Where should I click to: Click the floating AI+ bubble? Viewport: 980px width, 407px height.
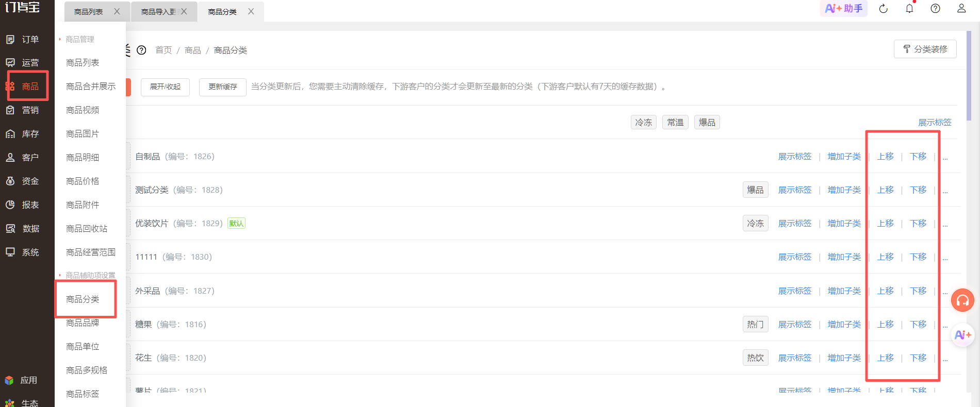(962, 335)
